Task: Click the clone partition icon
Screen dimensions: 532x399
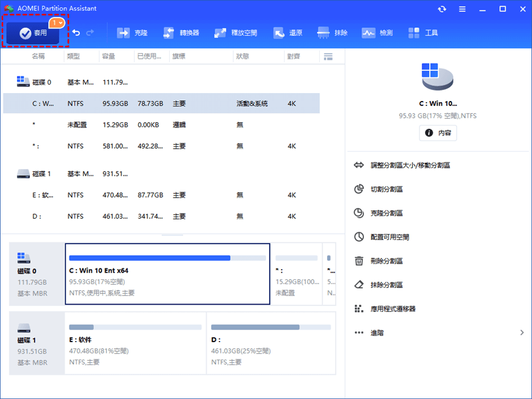Action: click(358, 213)
